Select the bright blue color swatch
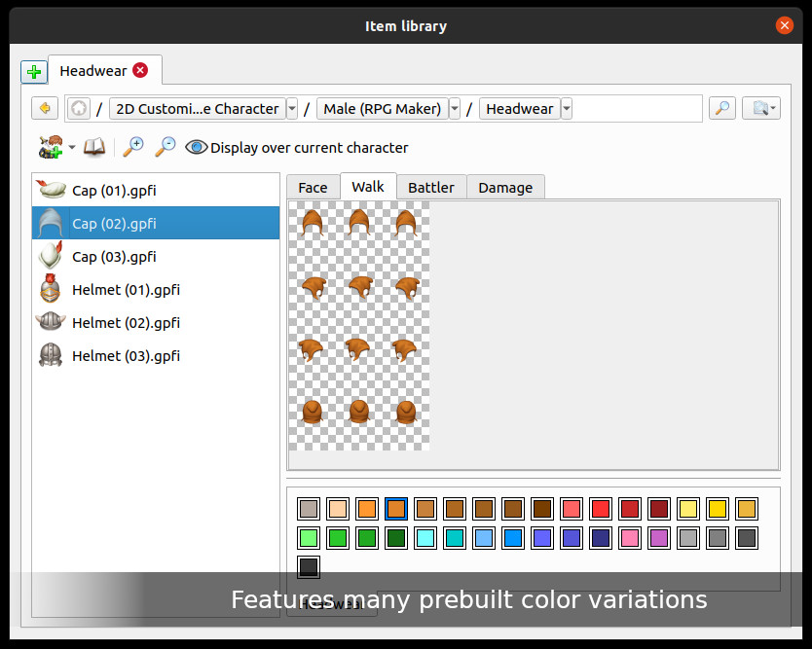Viewport: 812px width, 649px height. point(513,537)
